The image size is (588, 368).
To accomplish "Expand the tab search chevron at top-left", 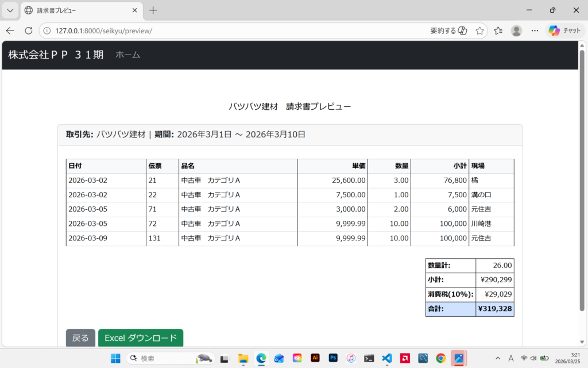I will coord(10,10).
